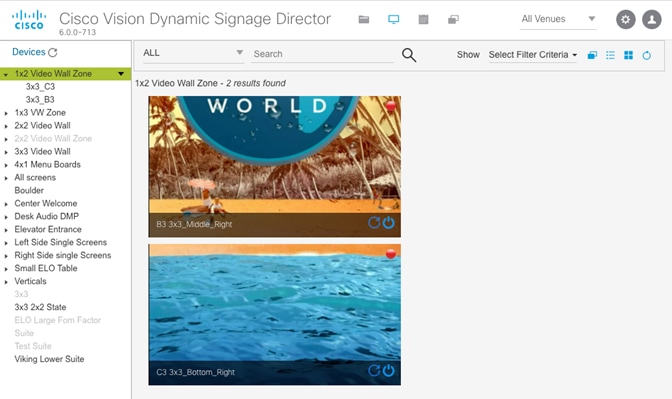This screenshot has width=672, height=399.
Task: Click the blue overlapping screens toolbar icon
Action: tap(592, 55)
